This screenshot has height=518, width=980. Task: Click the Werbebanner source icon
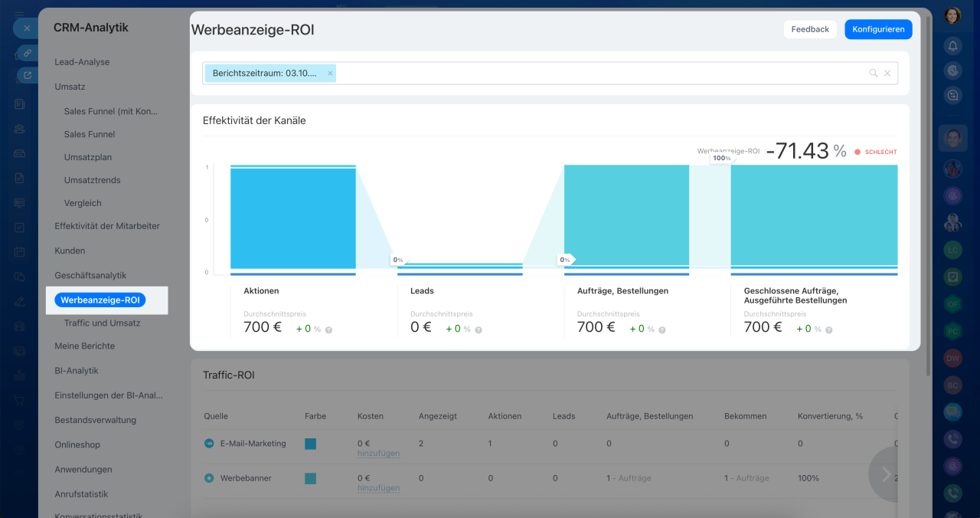click(x=209, y=478)
